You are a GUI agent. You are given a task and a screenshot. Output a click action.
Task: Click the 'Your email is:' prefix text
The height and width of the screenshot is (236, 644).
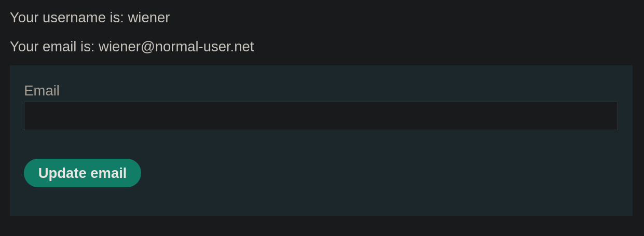tap(52, 47)
